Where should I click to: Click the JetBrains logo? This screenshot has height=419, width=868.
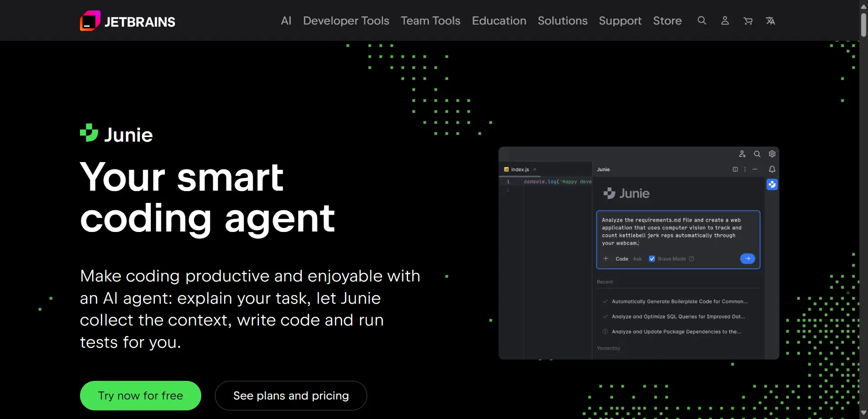tap(127, 20)
